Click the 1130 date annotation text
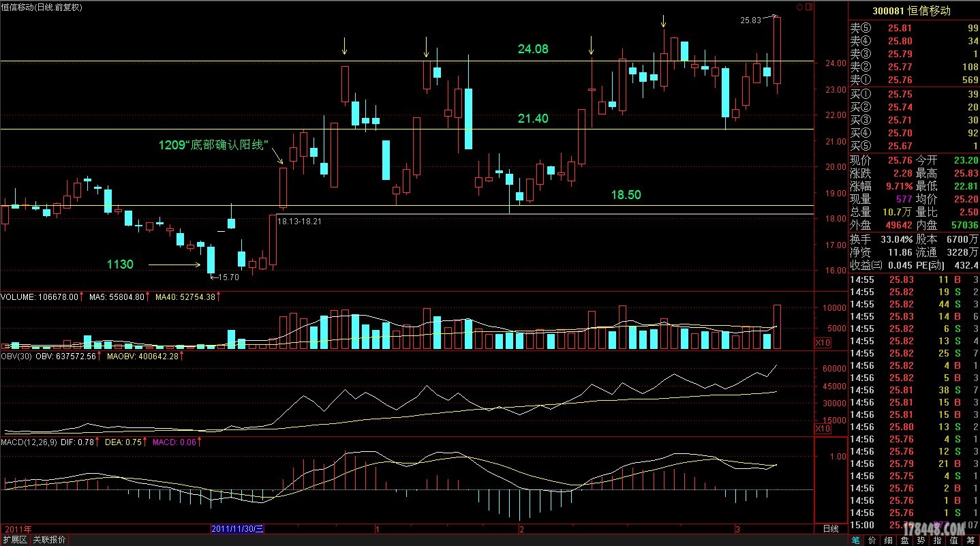Image resolution: width=980 pixels, height=546 pixels. click(120, 264)
